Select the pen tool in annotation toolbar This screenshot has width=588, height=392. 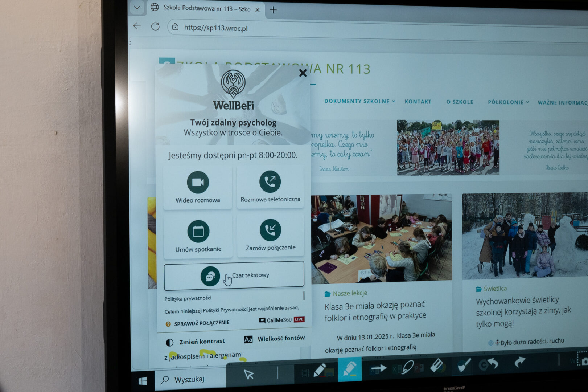point(320,370)
